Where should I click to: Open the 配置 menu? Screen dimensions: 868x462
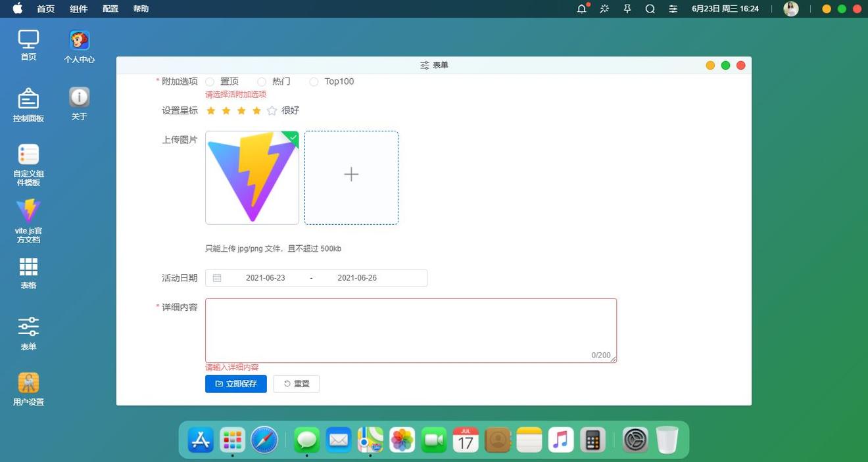pyautogui.click(x=110, y=9)
